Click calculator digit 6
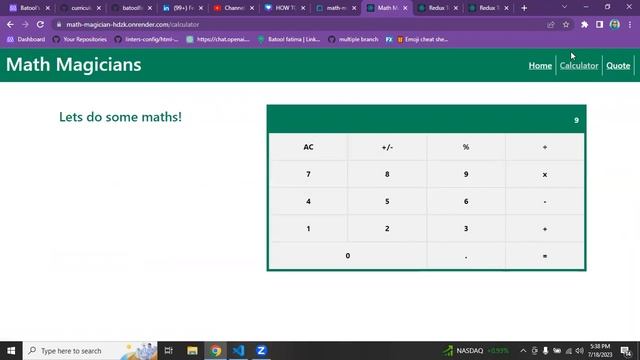This screenshot has height=360, width=640. tap(466, 201)
